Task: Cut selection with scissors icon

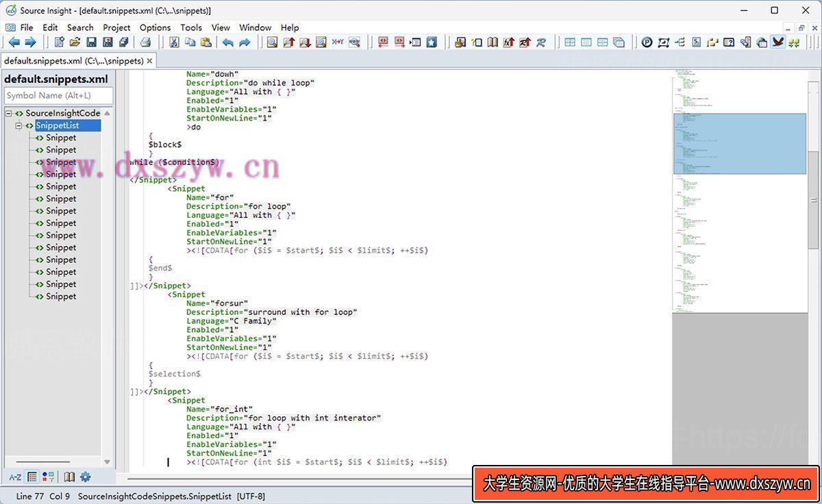Action: 174,42
